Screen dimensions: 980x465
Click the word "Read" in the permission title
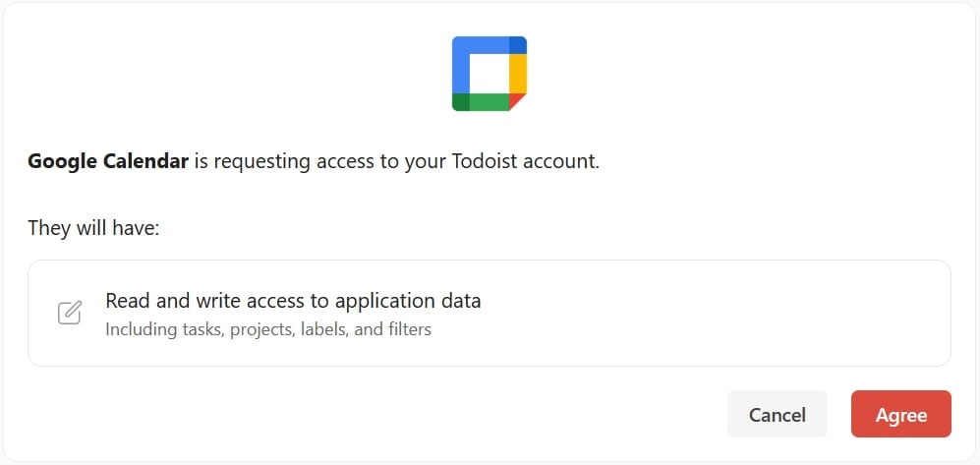click(126, 301)
